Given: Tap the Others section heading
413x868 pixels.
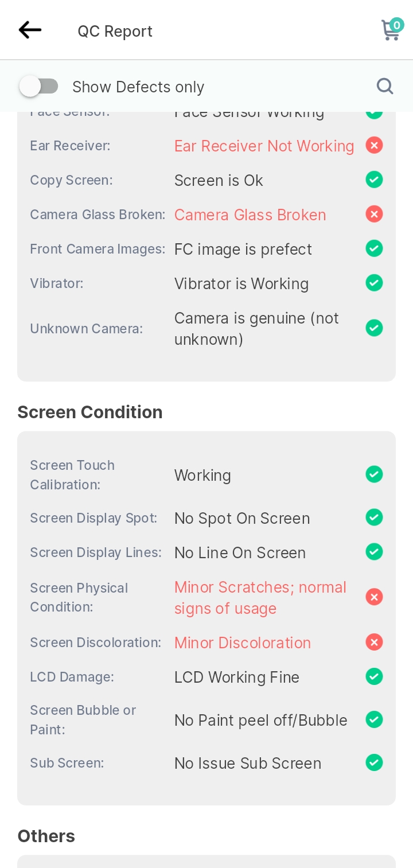Looking at the screenshot, I should coord(46,836).
